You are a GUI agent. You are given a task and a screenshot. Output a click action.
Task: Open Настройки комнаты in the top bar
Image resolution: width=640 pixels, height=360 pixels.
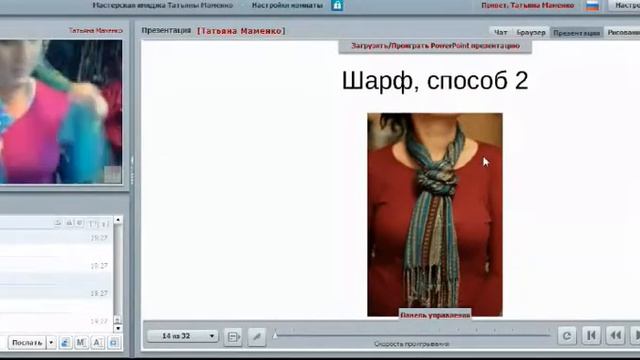[x=287, y=5]
